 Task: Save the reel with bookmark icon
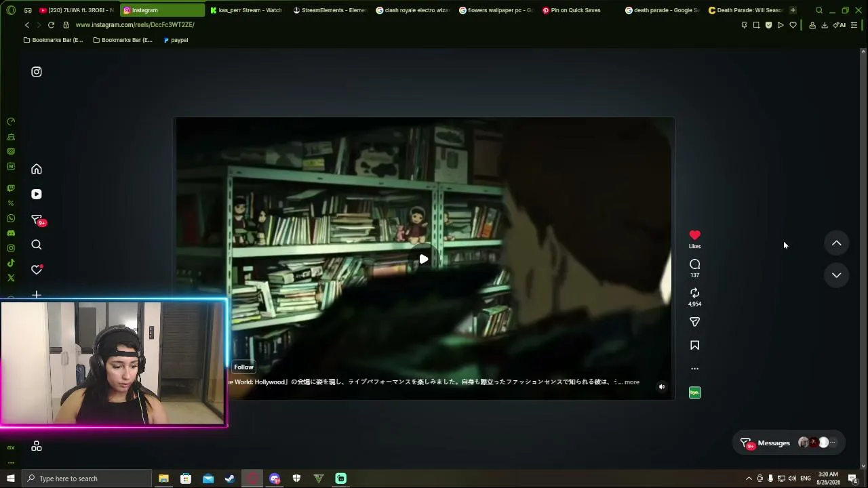694,346
